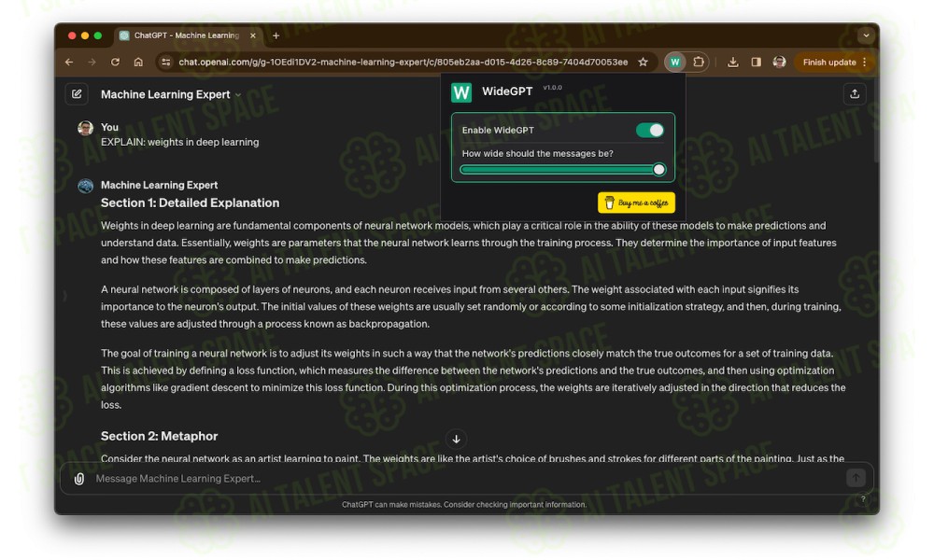Attach a file with the paperclip icon
This screenshot has height=560, width=934.
coord(79,479)
